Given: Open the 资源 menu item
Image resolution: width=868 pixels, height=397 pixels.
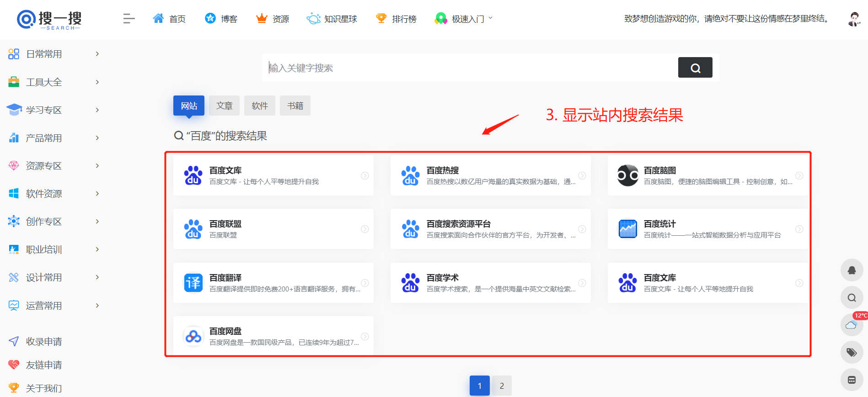Looking at the screenshot, I should click(x=273, y=19).
